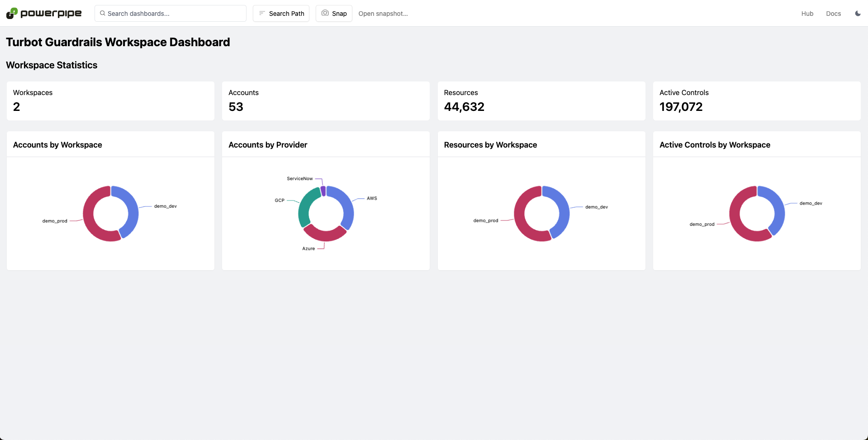Image resolution: width=868 pixels, height=440 pixels.
Task: Toggle dark mode with moon icon
Action: (858, 14)
